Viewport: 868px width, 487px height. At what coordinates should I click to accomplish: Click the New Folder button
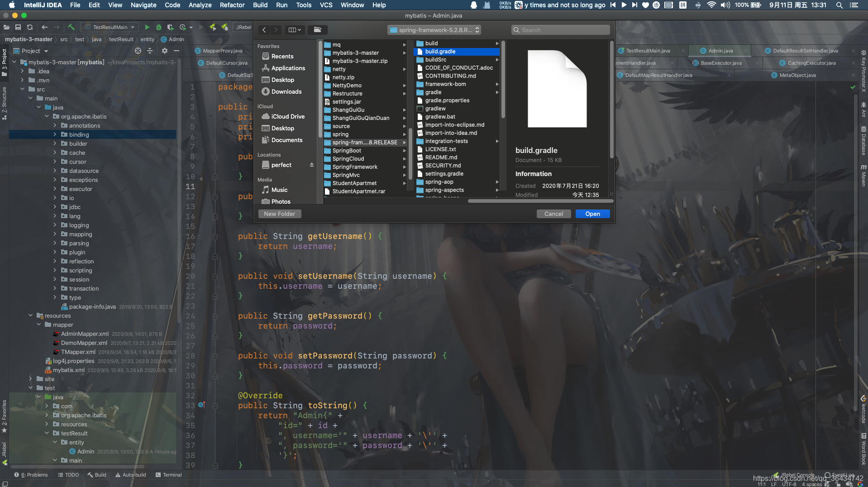coord(280,214)
